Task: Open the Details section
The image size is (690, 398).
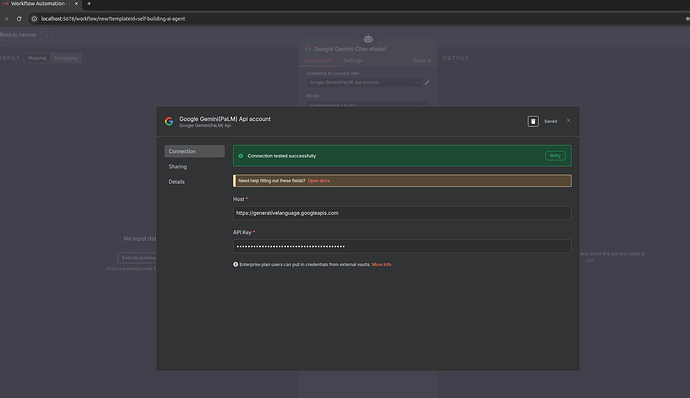Action: [176, 182]
